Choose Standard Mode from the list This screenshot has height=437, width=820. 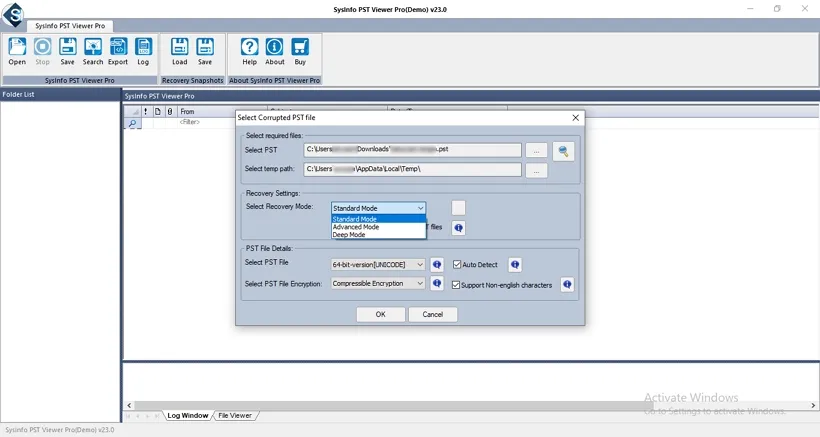[379, 219]
